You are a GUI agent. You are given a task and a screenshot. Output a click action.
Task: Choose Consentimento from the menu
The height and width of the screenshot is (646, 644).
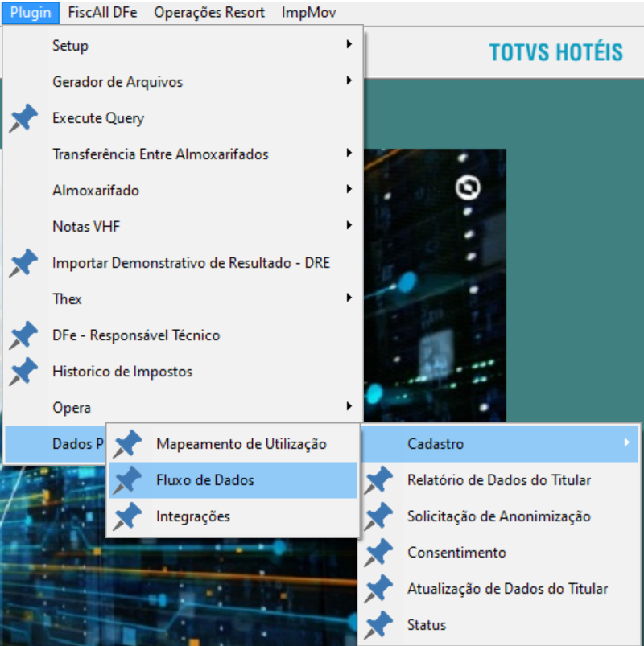point(500,553)
